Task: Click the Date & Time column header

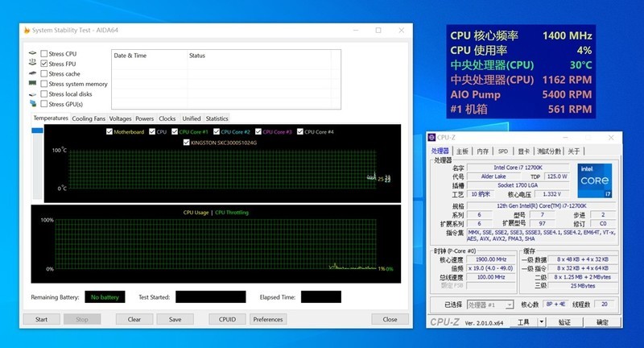Action: point(150,56)
